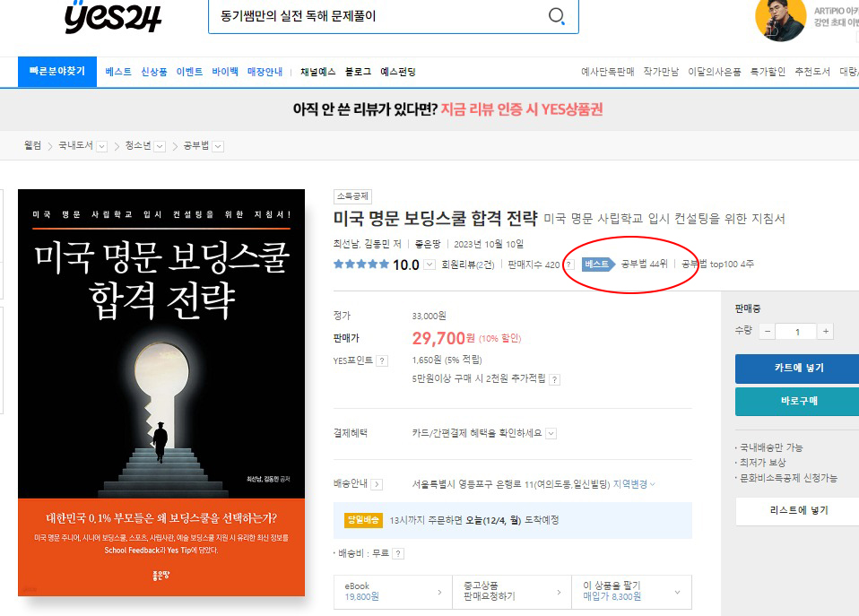Click the five-star rating icons
This screenshot has height=616, width=859.
pos(361,265)
